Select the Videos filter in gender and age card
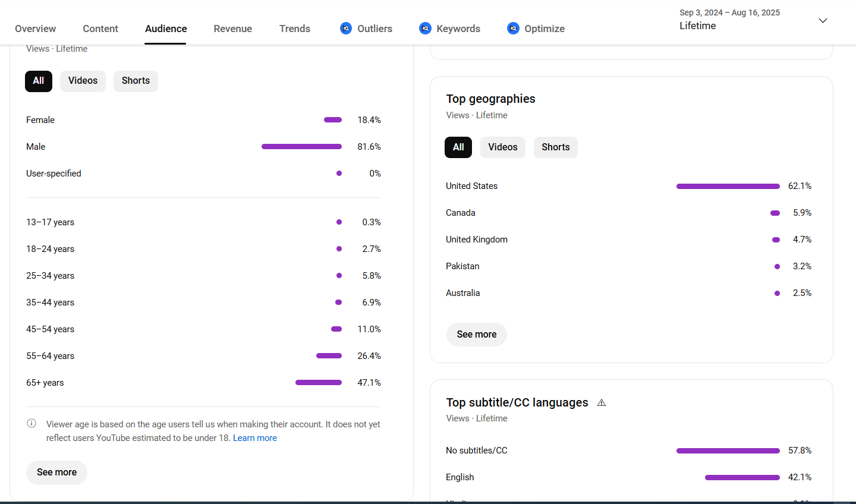856x504 pixels. 83,81
